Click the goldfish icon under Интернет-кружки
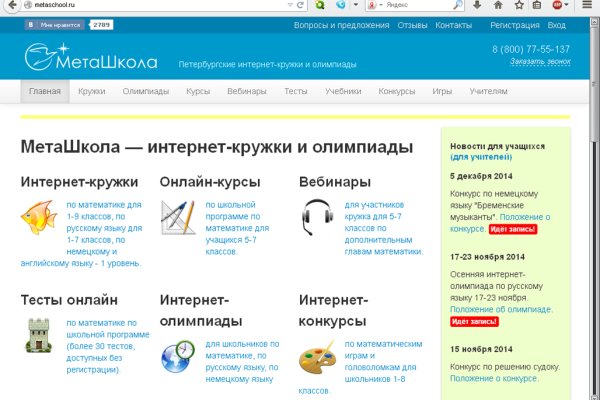Viewport: 600px width, 400px height. [40, 216]
